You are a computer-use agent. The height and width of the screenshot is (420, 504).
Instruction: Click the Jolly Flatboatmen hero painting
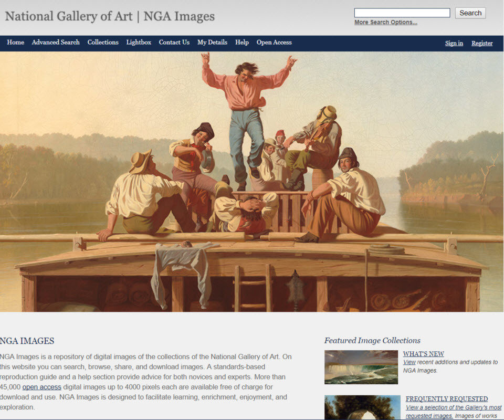[251, 182]
